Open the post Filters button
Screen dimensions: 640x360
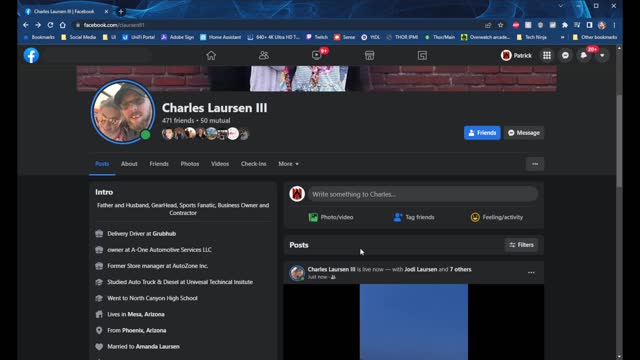[521, 245]
